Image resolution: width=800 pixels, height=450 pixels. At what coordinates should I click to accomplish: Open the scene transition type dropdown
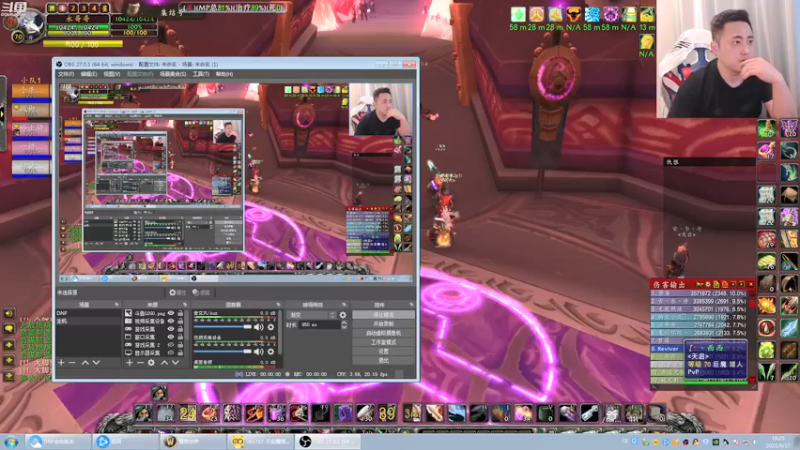click(x=311, y=315)
